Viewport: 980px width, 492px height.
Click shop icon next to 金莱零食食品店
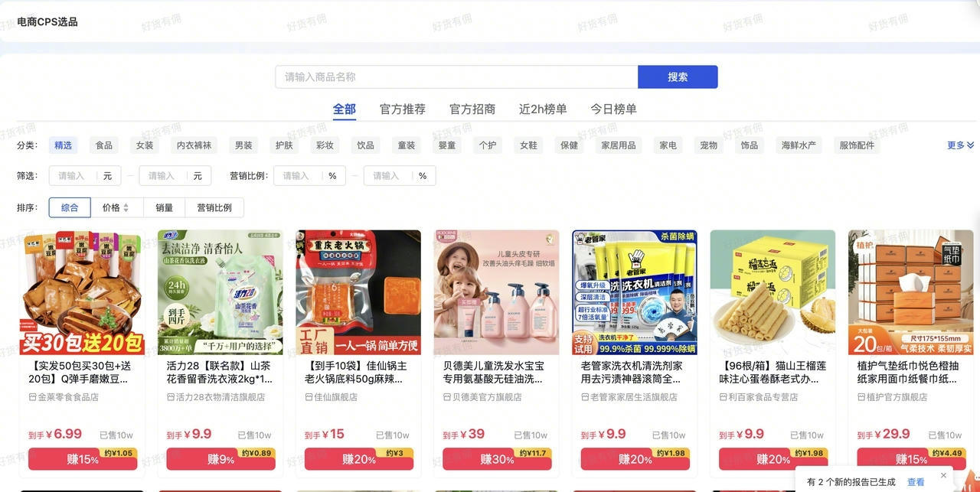pyautogui.click(x=32, y=397)
